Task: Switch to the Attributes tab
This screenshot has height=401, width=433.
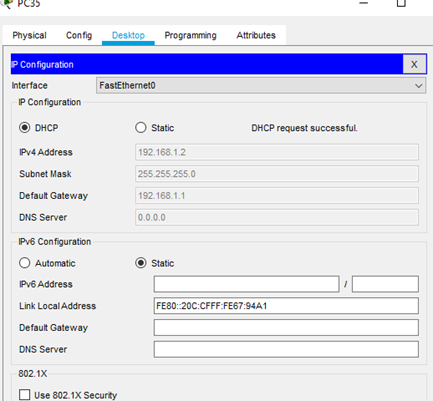Action: click(x=256, y=35)
